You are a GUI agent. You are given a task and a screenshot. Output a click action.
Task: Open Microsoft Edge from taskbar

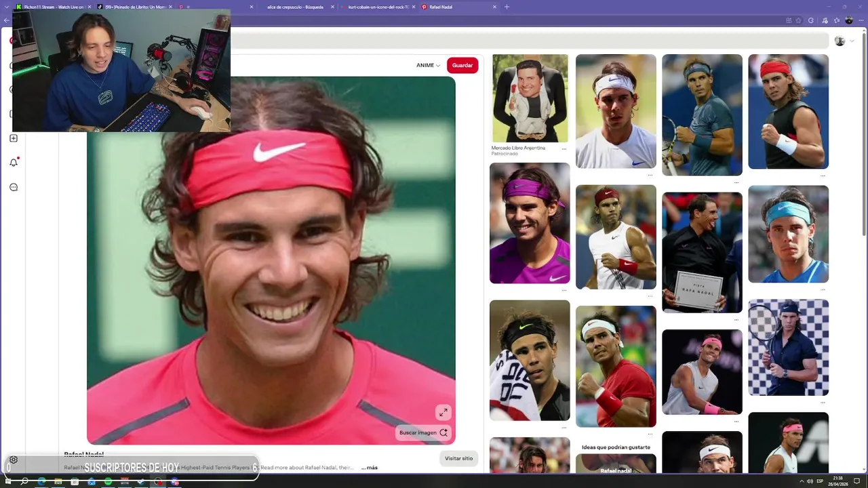[41, 481]
